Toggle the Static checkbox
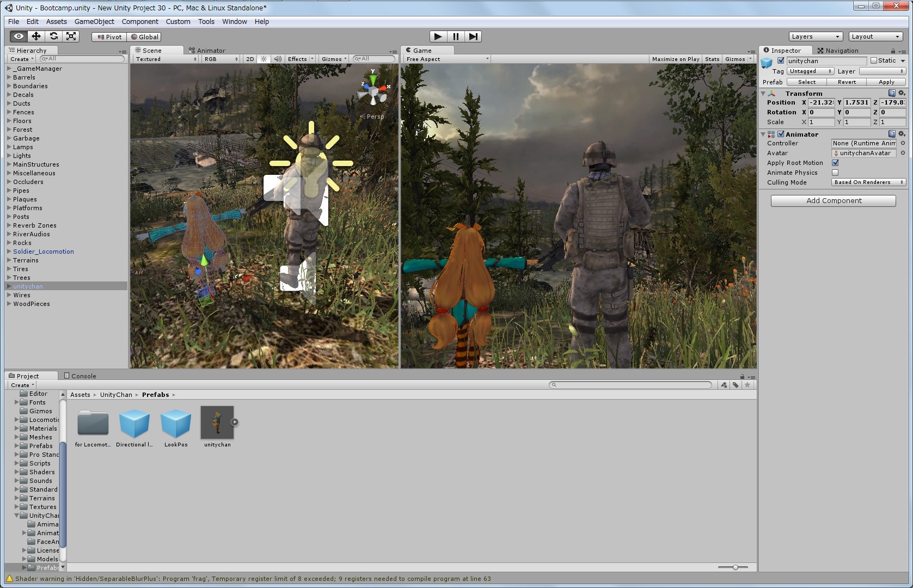The width and height of the screenshot is (913, 588). [874, 61]
